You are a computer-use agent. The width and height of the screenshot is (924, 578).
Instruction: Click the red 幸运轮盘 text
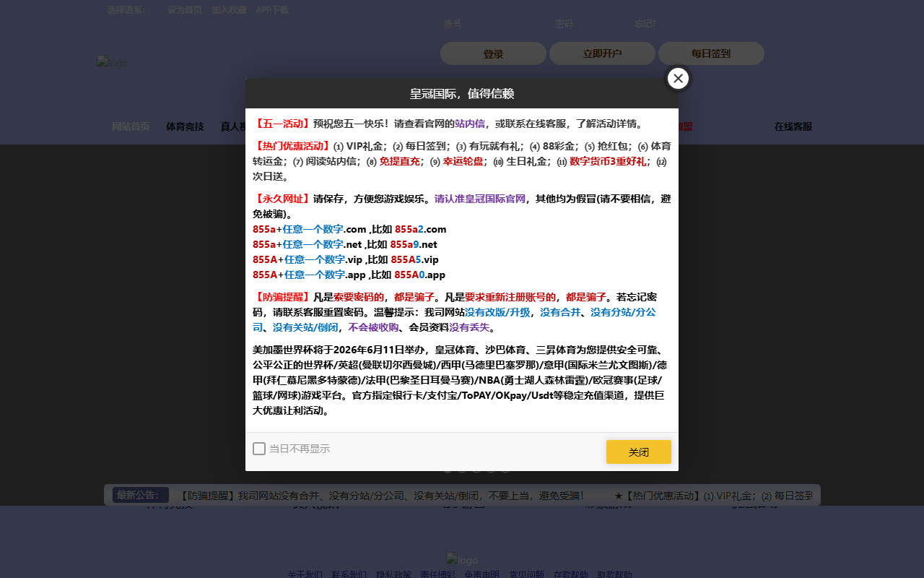pyautogui.click(x=463, y=161)
